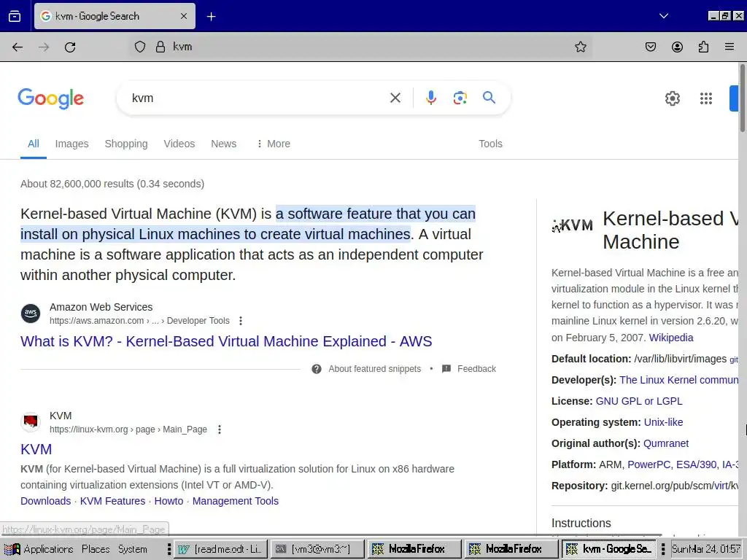Screen dimensions: 747x560
Task: Select the All results tab
Action: tap(34, 144)
